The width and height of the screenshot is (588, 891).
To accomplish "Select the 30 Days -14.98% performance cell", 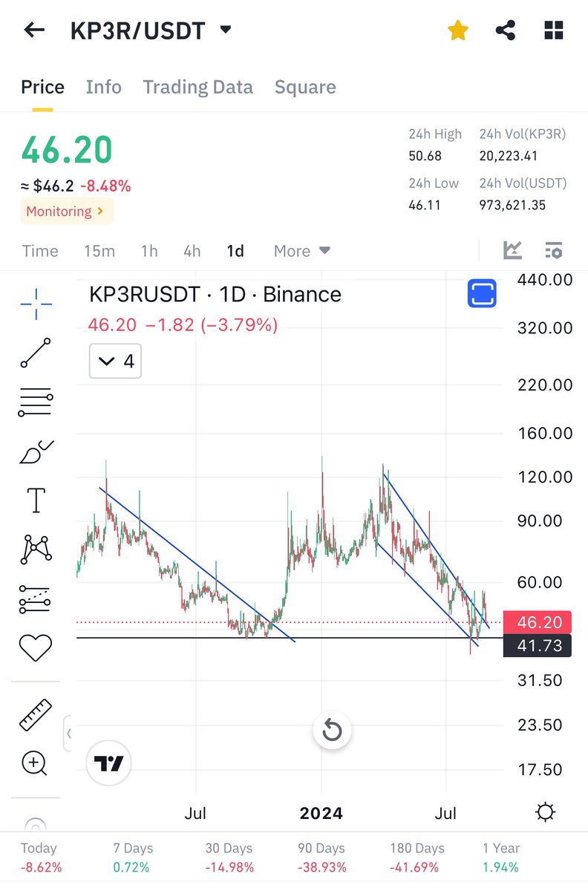I will pyautogui.click(x=229, y=858).
